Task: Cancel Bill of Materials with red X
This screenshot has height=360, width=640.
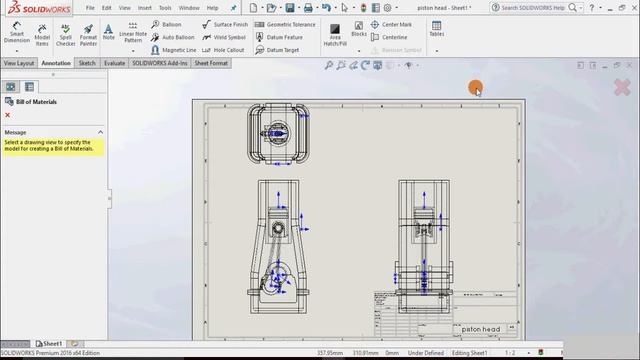Action: (x=7, y=115)
